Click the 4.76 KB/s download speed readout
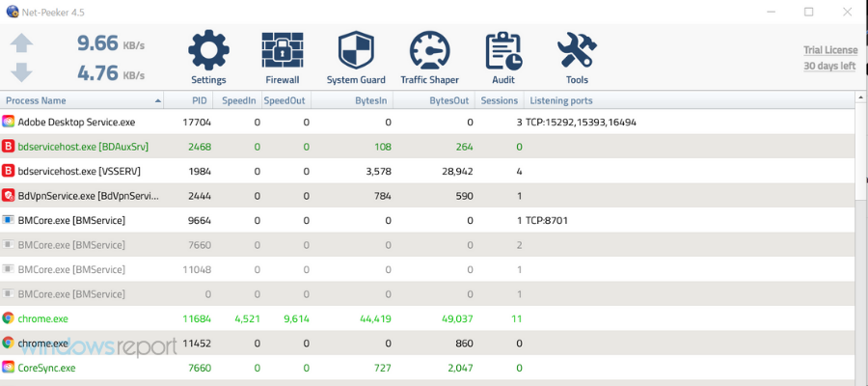The width and height of the screenshot is (868, 386). tap(111, 72)
